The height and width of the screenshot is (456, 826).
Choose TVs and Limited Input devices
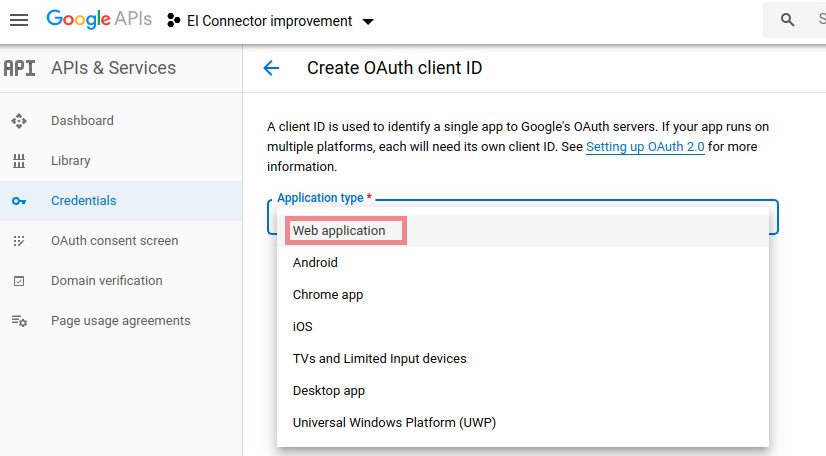point(379,359)
